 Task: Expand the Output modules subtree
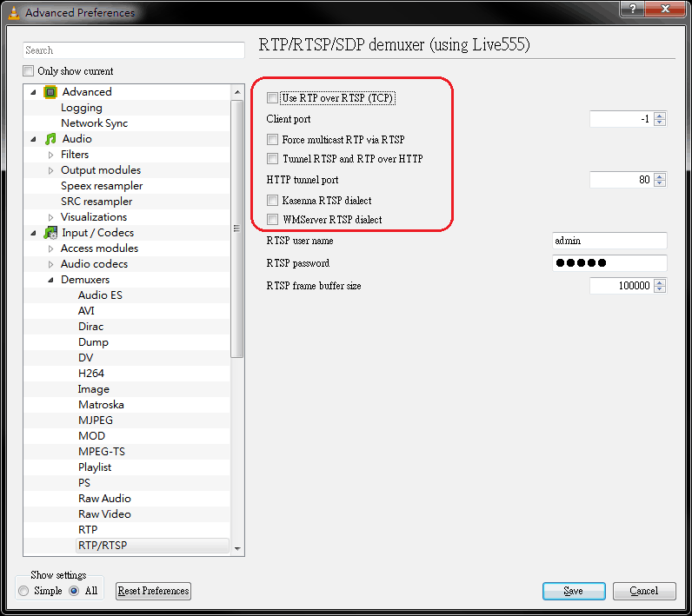50,170
